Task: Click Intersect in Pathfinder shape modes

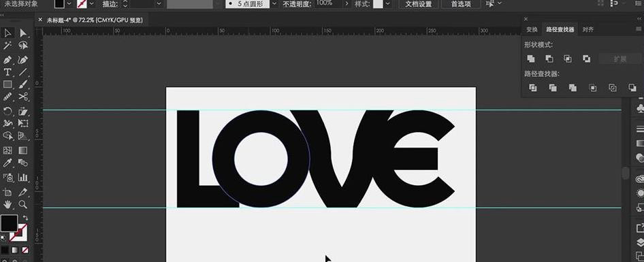Action: (x=568, y=59)
